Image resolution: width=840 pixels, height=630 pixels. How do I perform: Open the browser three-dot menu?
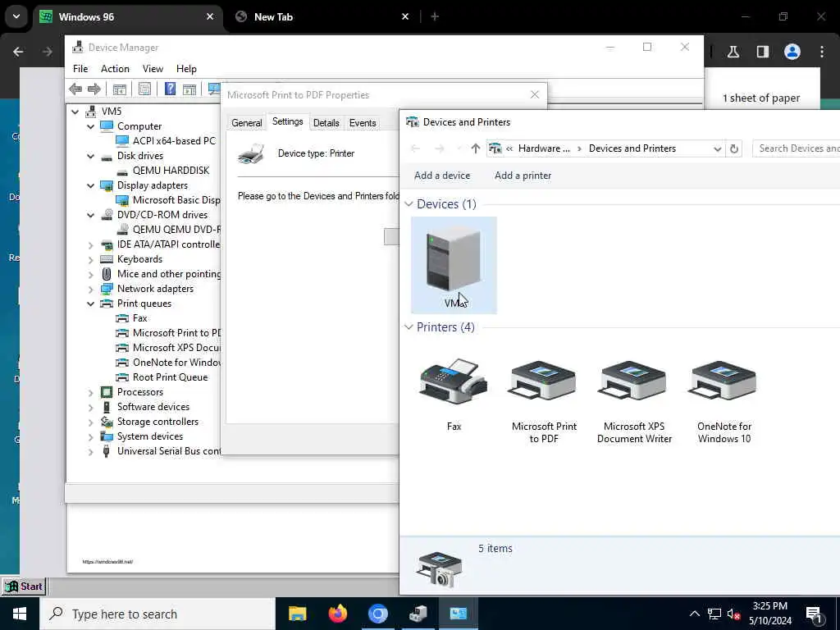pos(822,52)
